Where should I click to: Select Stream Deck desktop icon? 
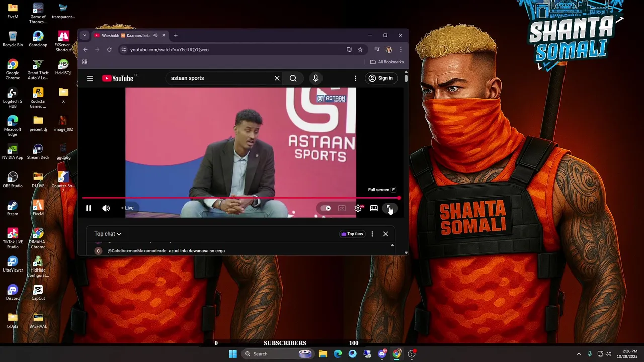pos(38,152)
